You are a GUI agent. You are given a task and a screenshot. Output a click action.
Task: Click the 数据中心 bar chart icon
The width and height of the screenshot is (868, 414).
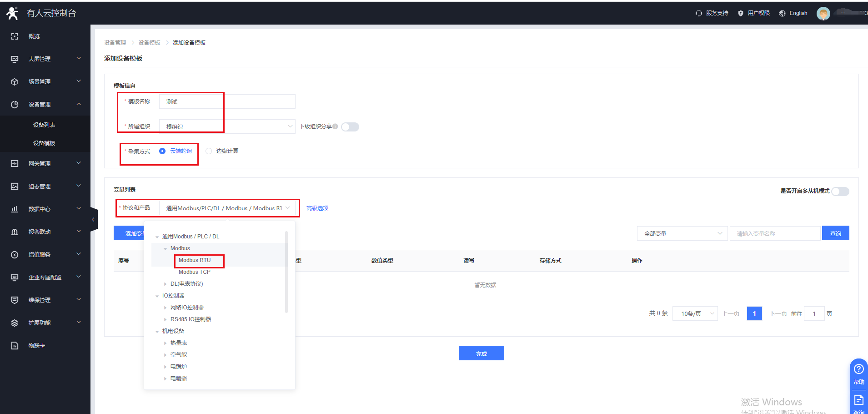pos(15,209)
